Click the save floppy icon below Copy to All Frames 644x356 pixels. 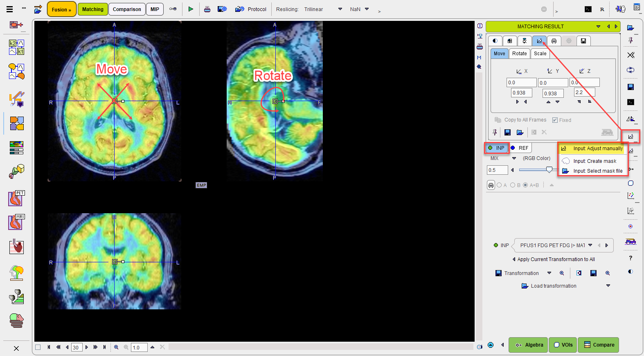(x=507, y=132)
